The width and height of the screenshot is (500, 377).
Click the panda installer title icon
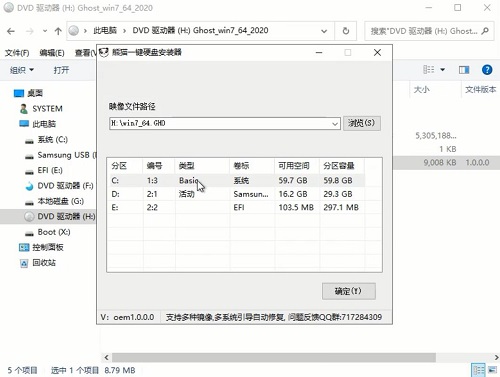click(x=104, y=52)
